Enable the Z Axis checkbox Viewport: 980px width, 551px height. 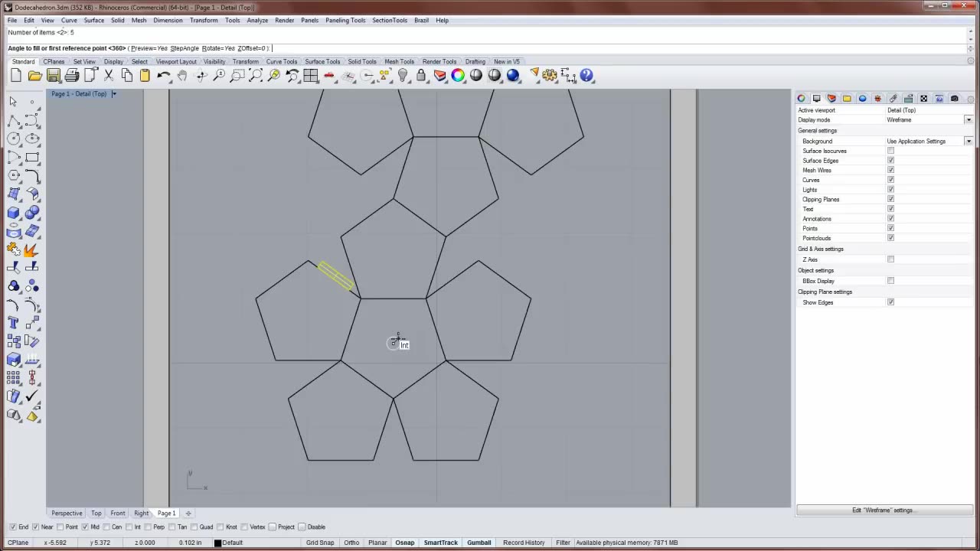890,259
